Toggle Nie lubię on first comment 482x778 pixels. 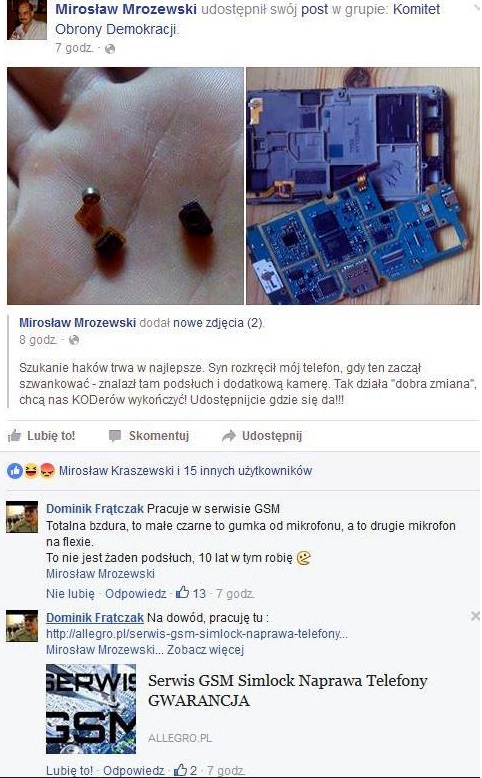[70, 593]
